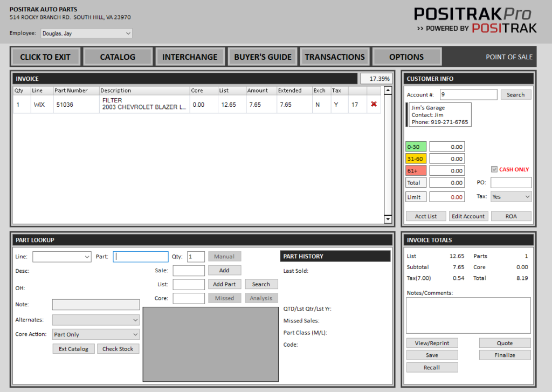Open the TRANSACTIONS tab
The height and width of the screenshot is (392, 552).
click(x=335, y=57)
